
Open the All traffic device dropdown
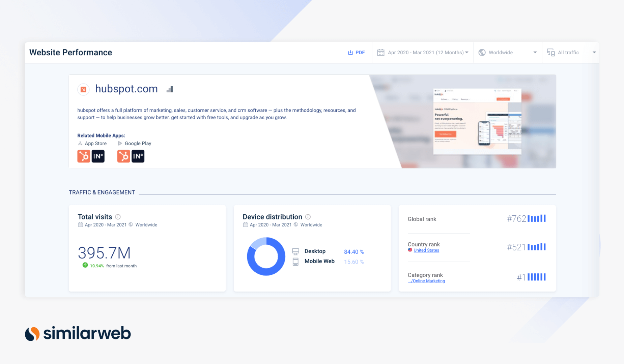pyautogui.click(x=571, y=53)
